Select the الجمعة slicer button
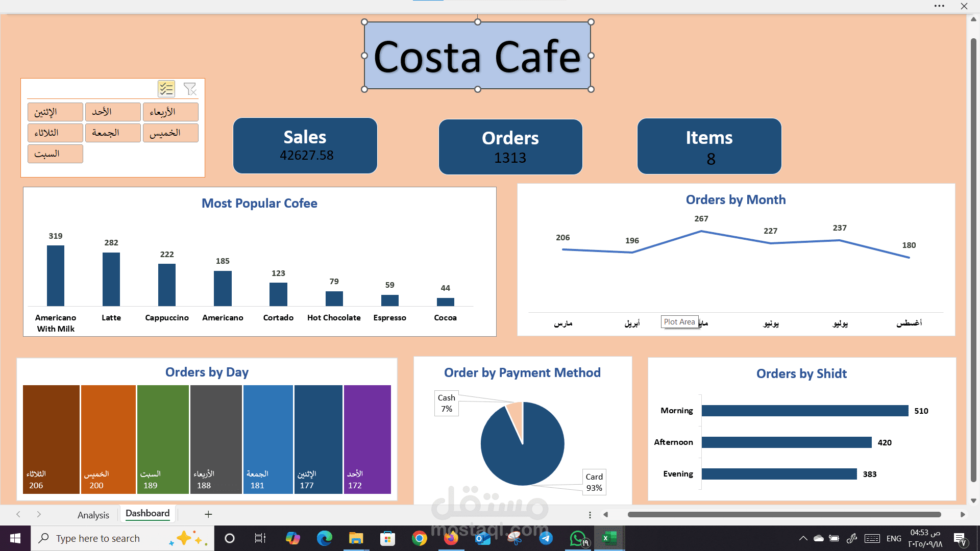This screenshot has height=551, width=980. click(x=113, y=133)
